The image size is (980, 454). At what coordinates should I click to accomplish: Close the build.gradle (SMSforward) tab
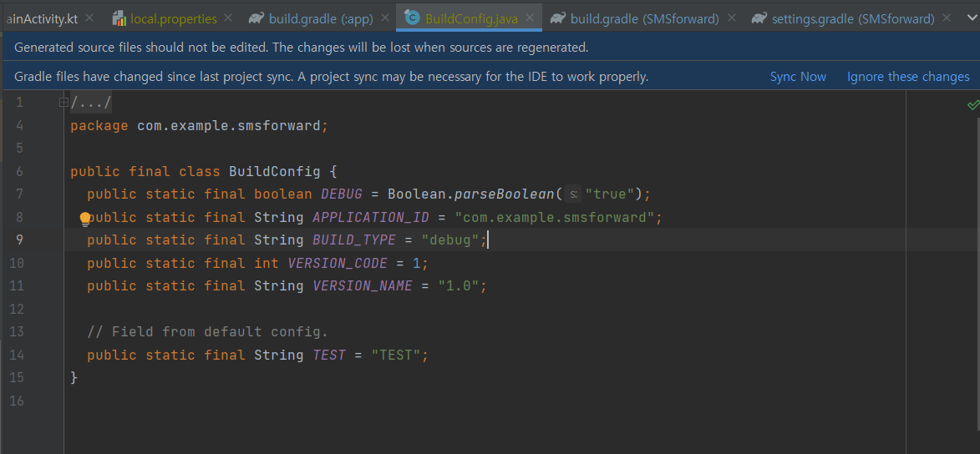[732, 18]
